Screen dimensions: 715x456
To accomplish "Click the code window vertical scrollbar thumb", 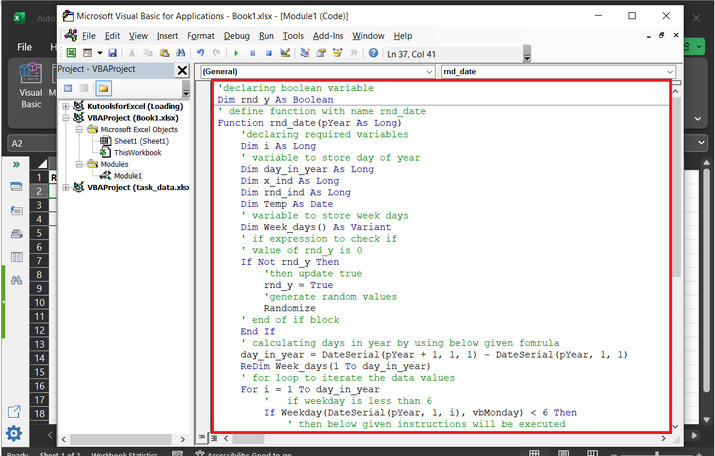I will 676,188.
